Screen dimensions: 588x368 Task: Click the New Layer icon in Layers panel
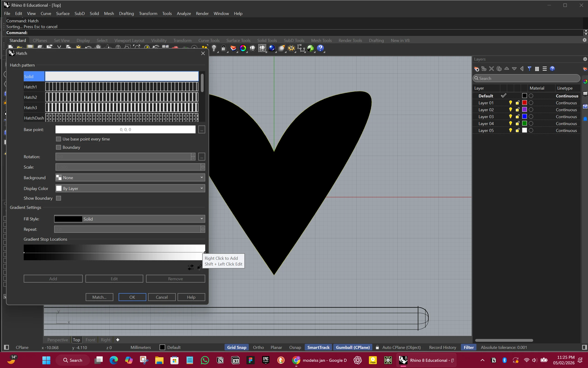coord(477,69)
